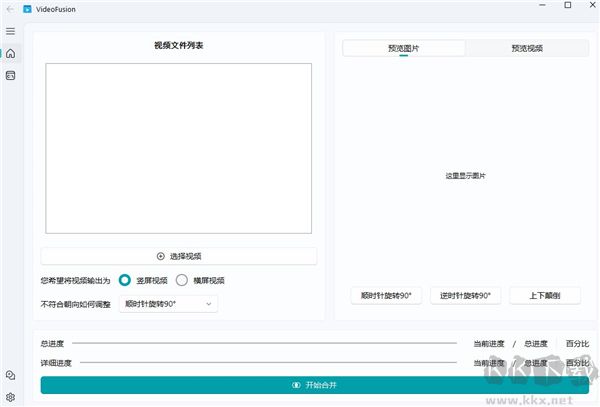
Task: Switch to the 预览视频 tab
Action: 527,48
